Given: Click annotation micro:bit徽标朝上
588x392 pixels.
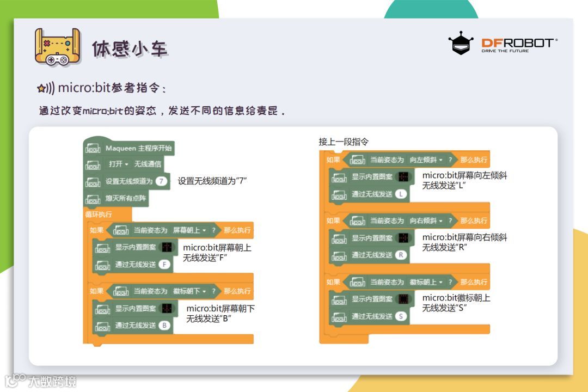Looking at the screenshot, I should [x=456, y=298].
